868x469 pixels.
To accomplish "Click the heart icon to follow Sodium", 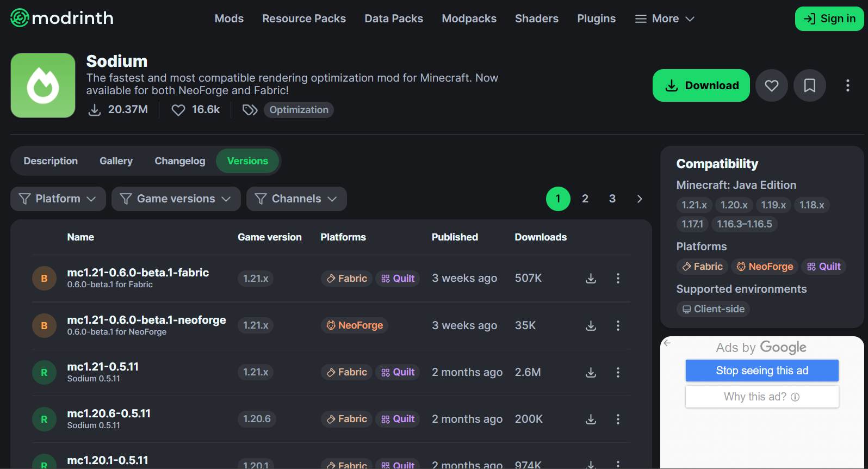I will pos(771,85).
